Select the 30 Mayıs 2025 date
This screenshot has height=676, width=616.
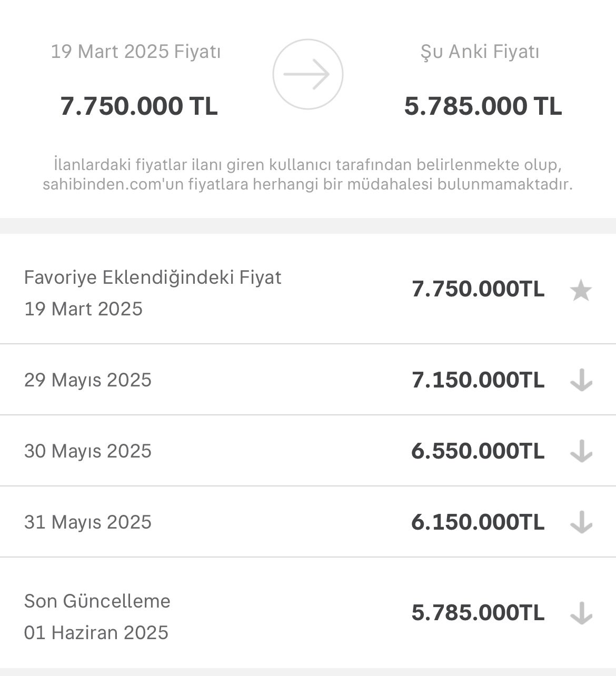[x=88, y=451]
